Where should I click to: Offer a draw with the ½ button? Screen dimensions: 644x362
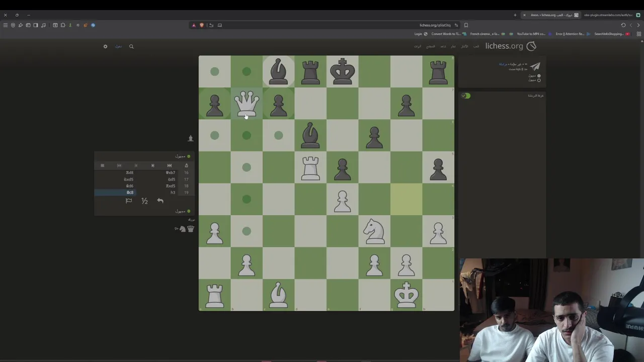point(144,201)
